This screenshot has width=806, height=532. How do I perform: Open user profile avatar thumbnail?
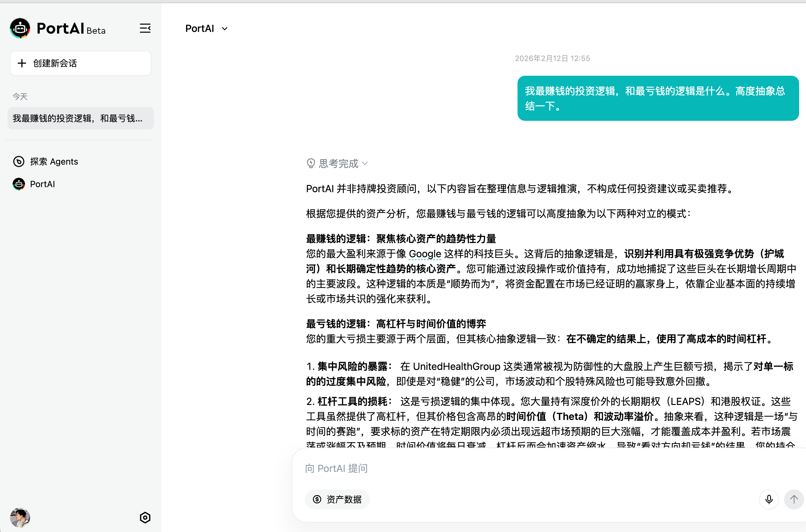tap(20, 517)
